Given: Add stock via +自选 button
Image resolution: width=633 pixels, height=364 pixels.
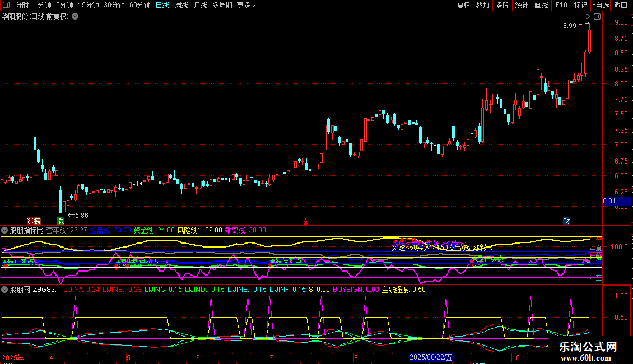Looking at the screenshot, I should pyautogui.click(x=601, y=6).
